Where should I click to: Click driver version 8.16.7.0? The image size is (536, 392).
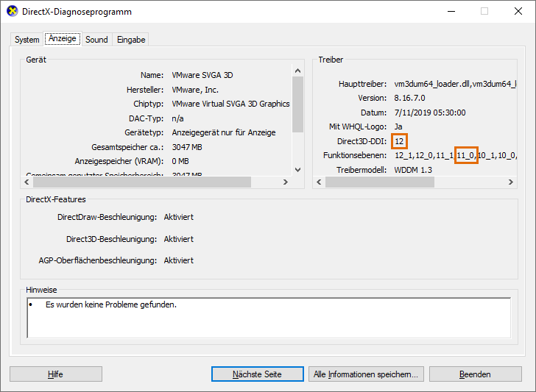pos(409,98)
